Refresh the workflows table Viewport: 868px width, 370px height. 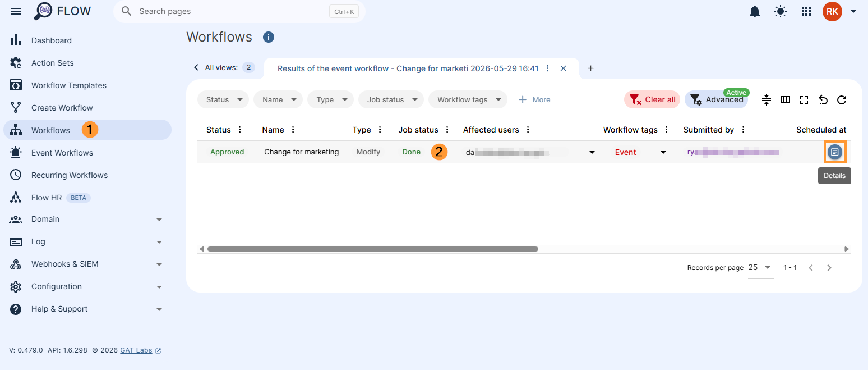tap(842, 100)
